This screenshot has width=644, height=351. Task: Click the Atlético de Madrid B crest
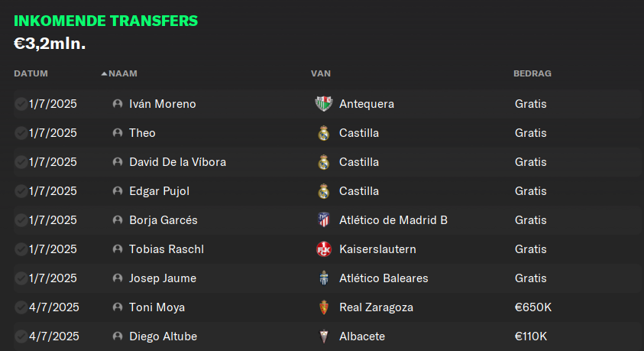(x=324, y=220)
